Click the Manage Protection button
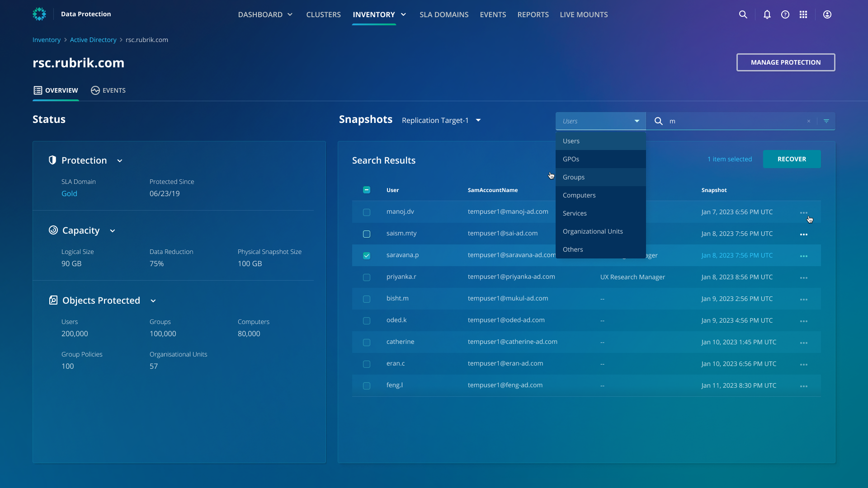868x488 pixels. point(786,62)
